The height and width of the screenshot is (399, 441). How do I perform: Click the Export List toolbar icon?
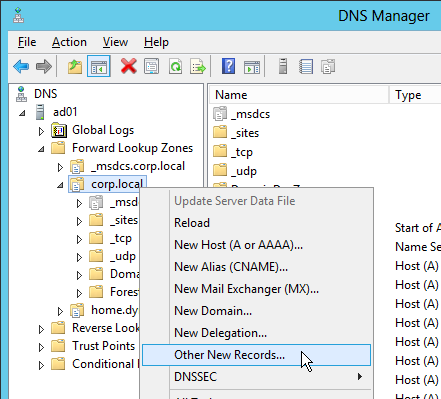198,66
